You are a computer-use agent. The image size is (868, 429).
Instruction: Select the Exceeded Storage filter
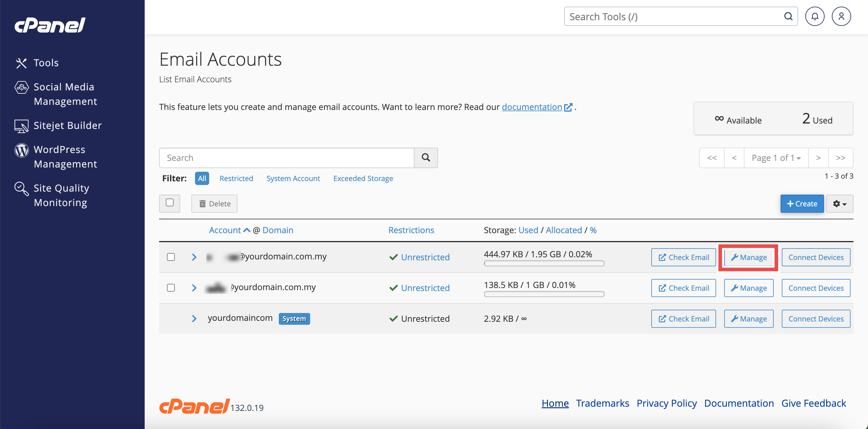coord(363,178)
